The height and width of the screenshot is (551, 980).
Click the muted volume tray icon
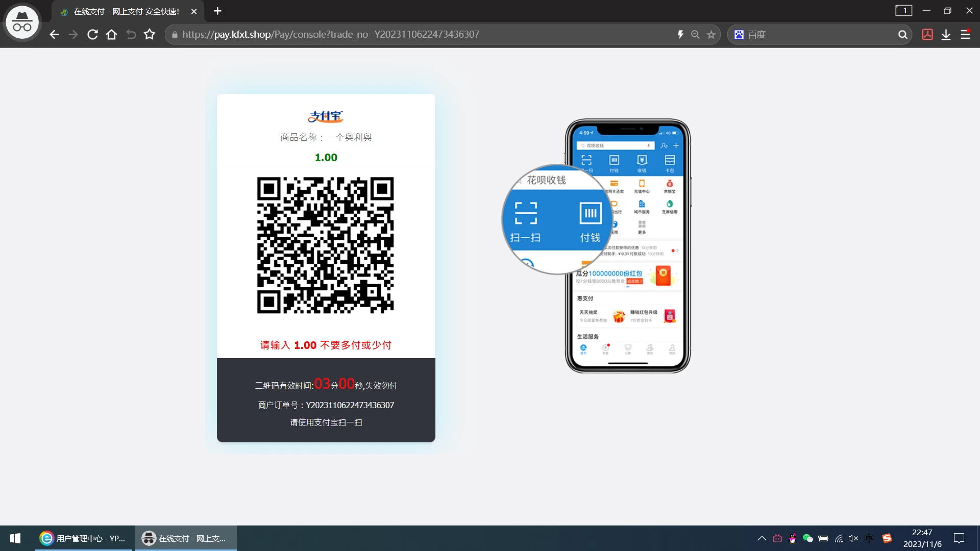(853, 538)
